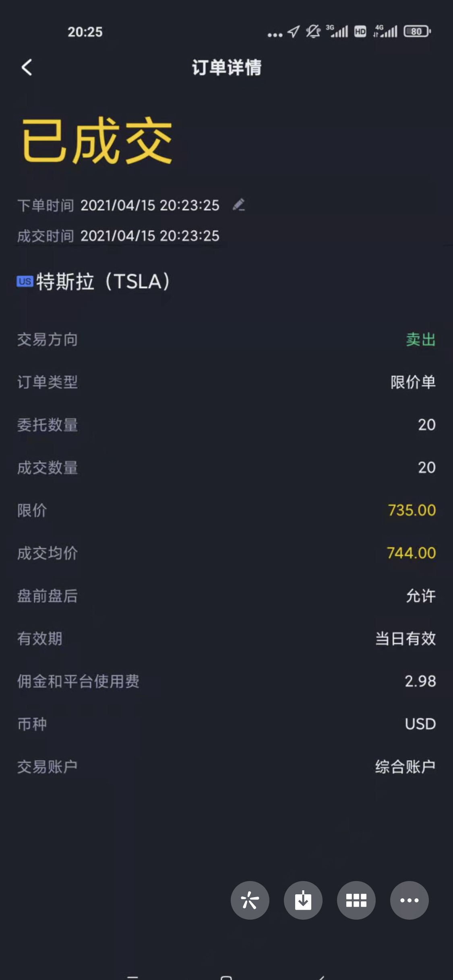453x980 pixels.
Task: Tap the 735.00 limit price value
Action: 412,510
